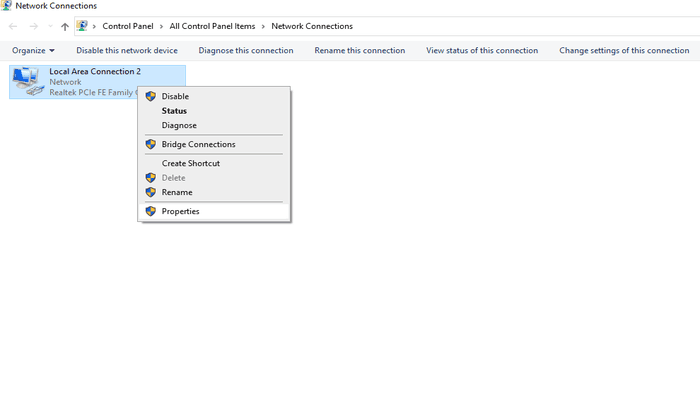Pick Create Shortcut from the context menu
Viewport: 700px width, 394px height.
(214, 163)
